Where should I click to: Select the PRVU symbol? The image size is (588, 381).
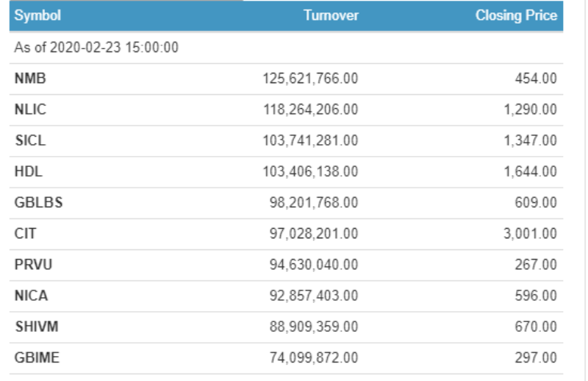(33, 265)
